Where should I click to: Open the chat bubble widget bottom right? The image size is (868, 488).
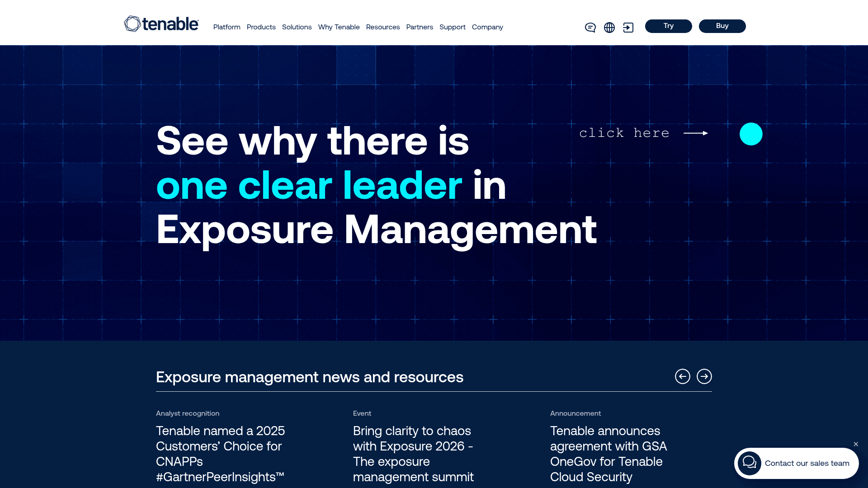750,463
